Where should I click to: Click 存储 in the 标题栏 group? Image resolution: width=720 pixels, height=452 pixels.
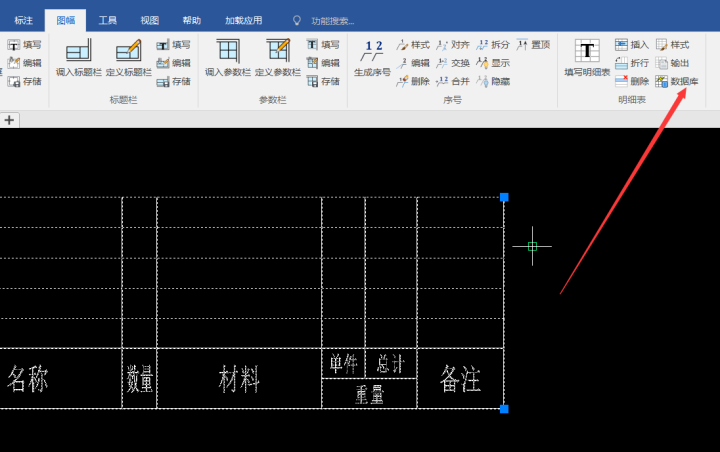[173, 81]
